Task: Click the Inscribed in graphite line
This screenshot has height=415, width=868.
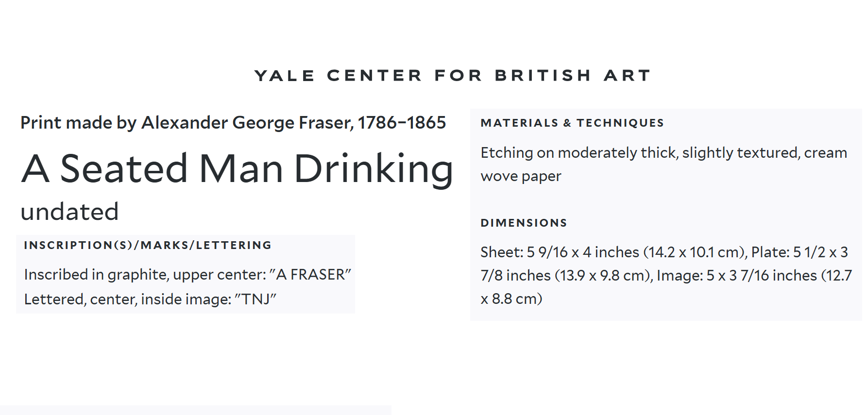Action: pyautogui.click(x=187, y=275)
